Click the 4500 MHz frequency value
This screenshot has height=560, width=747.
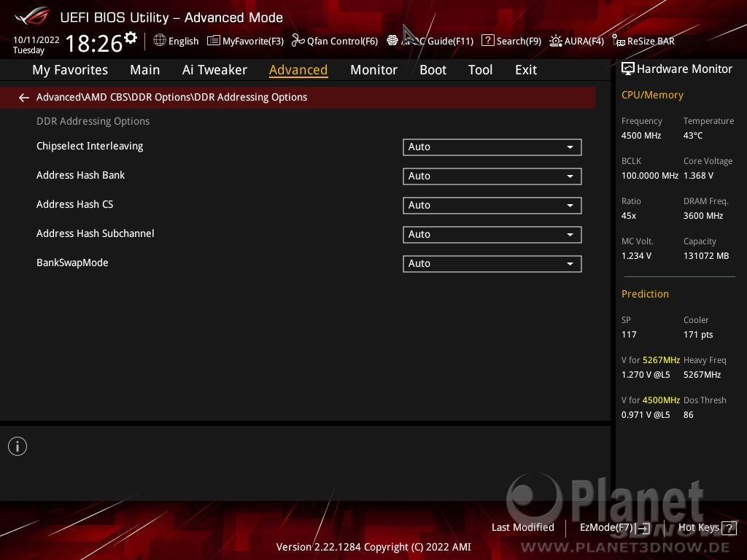click(641, 135)
